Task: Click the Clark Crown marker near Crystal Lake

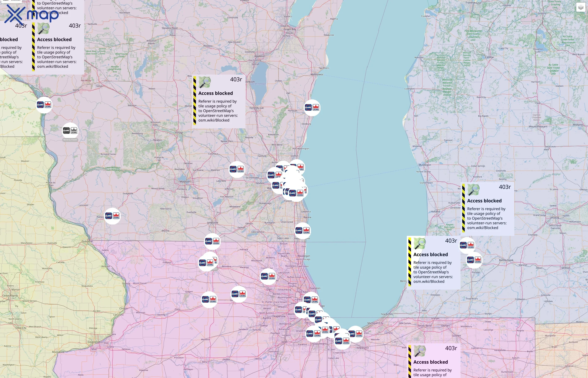Action: click(268, 276)
